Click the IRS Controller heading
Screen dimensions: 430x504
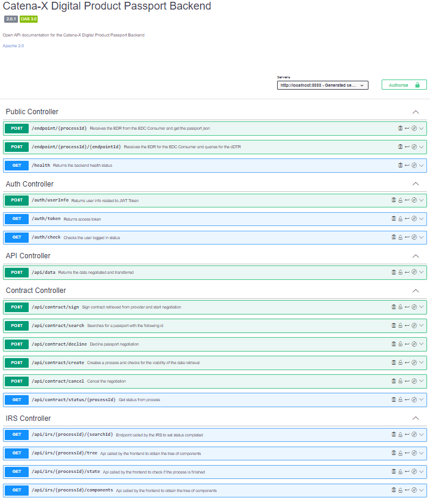[x=28, y=418]
